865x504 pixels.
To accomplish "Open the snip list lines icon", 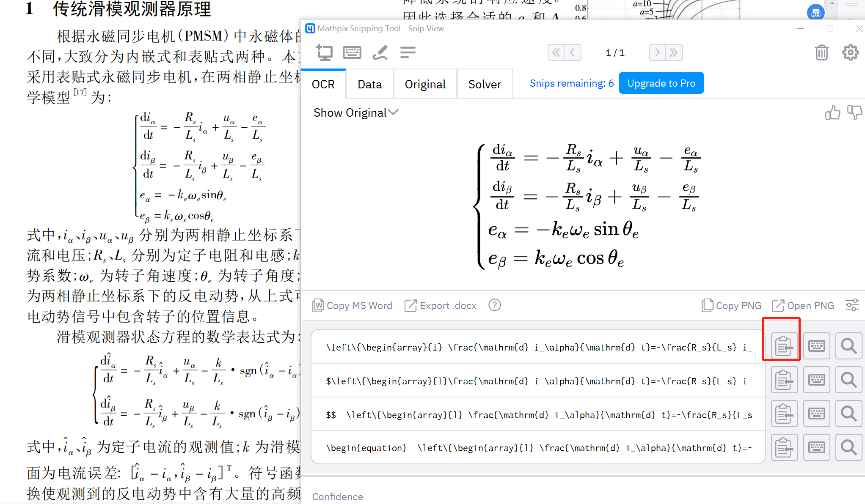I will [408, 52].
